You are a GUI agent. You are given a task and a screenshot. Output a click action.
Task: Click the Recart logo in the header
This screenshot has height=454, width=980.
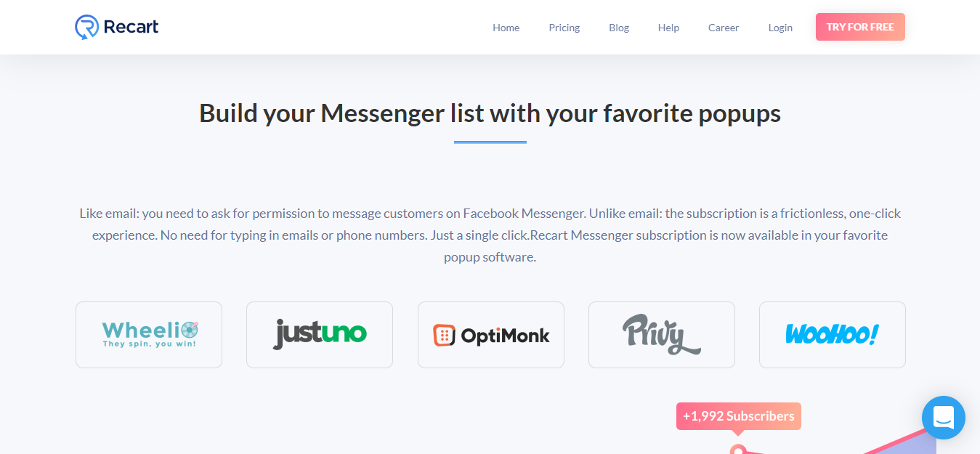tap(116, 26)
